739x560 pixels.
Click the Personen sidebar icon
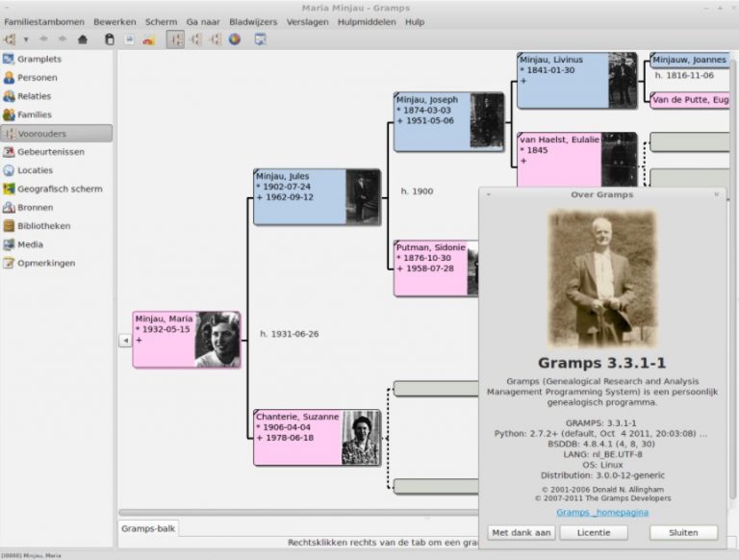(9, 77)
